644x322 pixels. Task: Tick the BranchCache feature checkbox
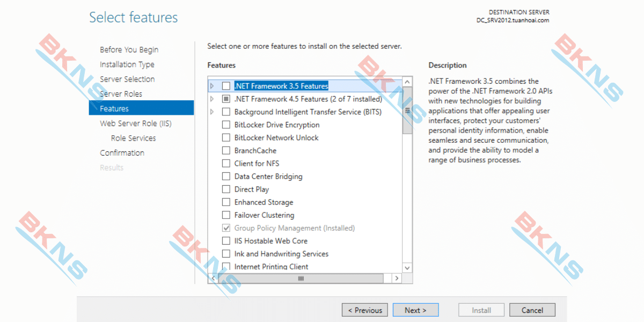[x=226, y=150]
